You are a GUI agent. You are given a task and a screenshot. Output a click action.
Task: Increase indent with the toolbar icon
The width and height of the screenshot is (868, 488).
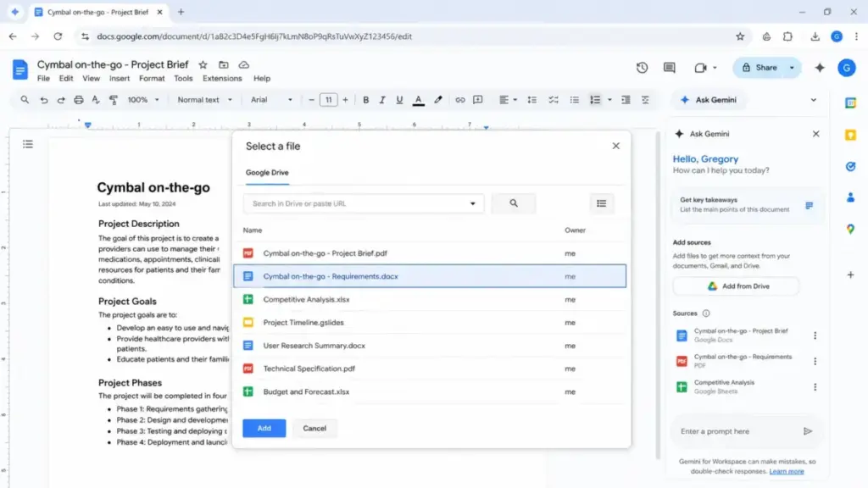coord(645,100)
